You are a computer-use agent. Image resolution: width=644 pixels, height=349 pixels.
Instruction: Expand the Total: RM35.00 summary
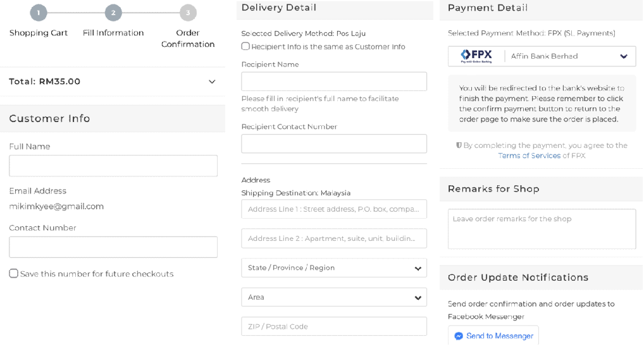pyautogui.click(x=211, y=82)
